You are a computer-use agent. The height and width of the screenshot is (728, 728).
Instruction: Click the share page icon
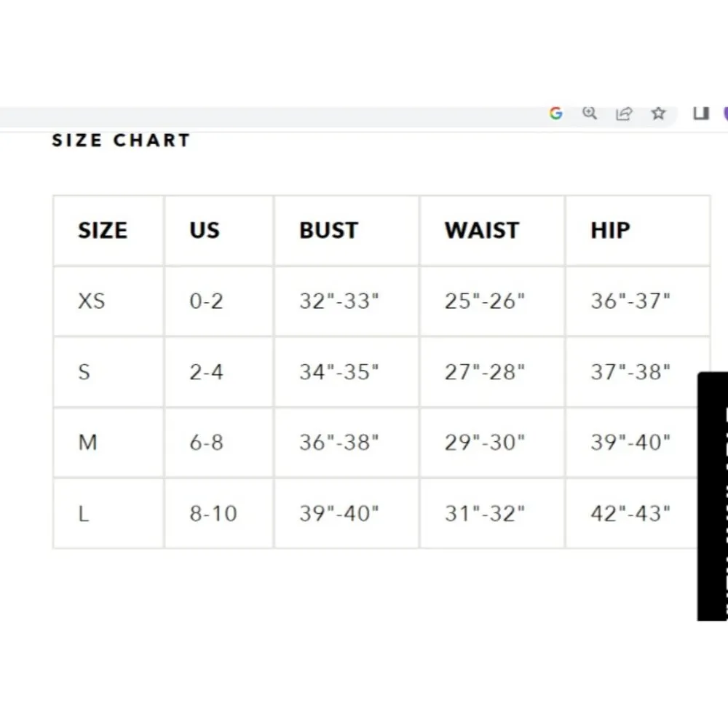624,114
